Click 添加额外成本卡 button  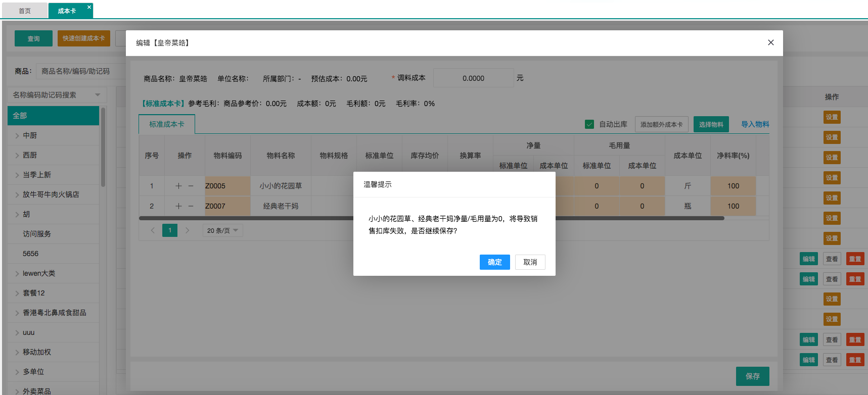661,124
